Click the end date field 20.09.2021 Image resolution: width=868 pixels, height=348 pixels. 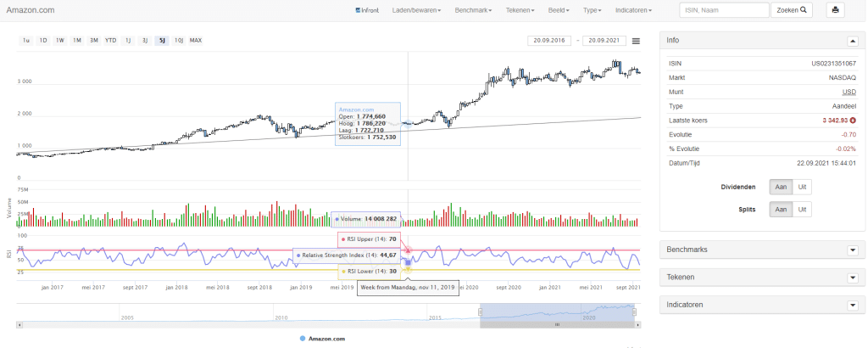[x=604, y=41]
